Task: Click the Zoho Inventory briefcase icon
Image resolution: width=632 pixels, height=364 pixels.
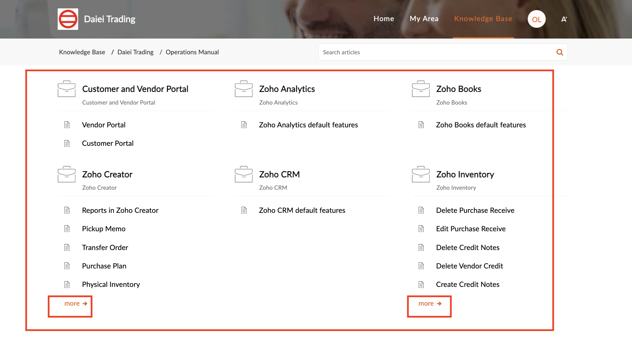Action: click(x=421, y=174)
